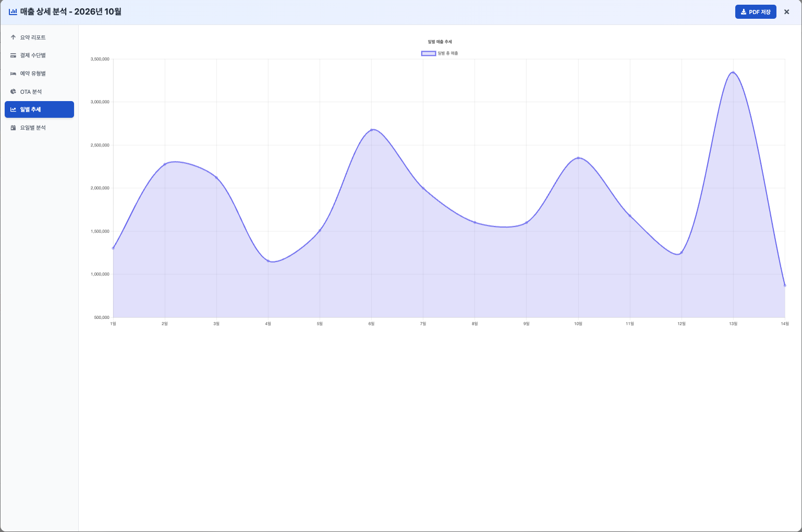Click the PDF 저장 button
The image size is (802, 532).
pos(756,12)
